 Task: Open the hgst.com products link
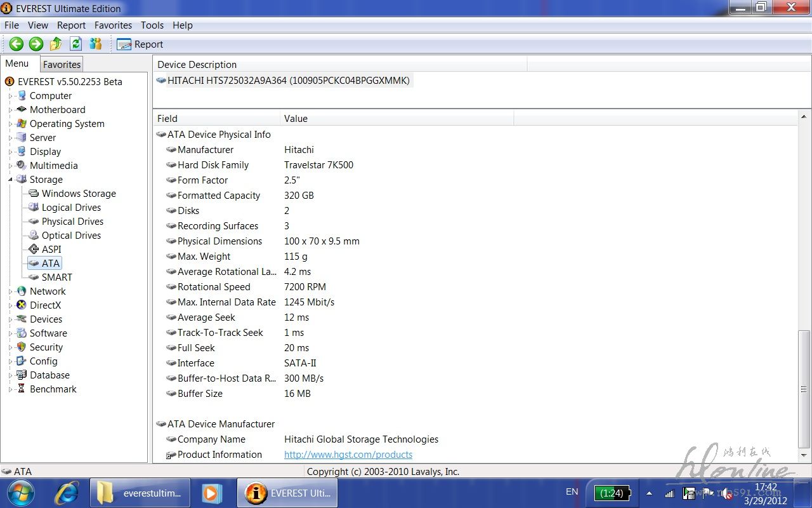348,455
